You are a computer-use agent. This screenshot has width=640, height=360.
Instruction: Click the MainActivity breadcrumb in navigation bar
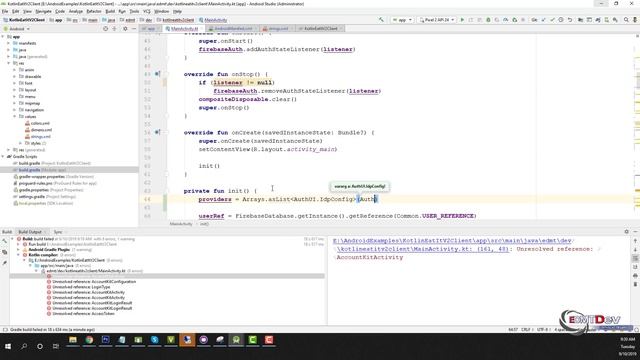[x=213, y=20]
